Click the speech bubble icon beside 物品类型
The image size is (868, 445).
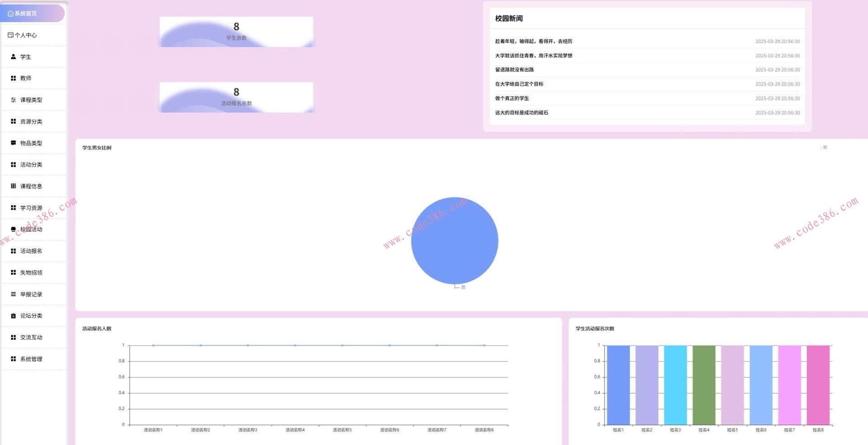[14, 143]
